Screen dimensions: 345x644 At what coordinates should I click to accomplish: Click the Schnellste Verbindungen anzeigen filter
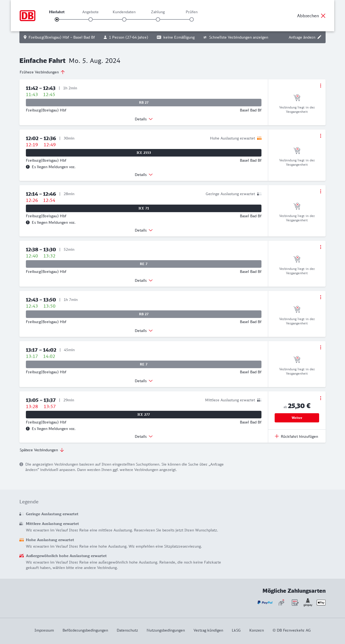236,37
